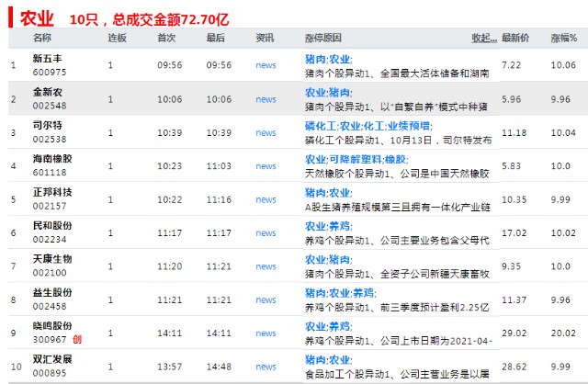Click price 7.22 for 新五丰
Screen dimensions: 588x384
[512, 65]
